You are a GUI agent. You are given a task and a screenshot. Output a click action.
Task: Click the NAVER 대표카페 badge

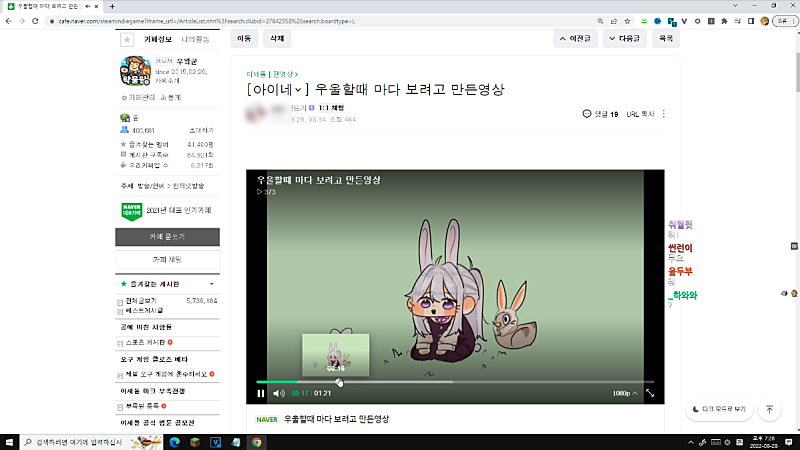[x=132, y=211]
